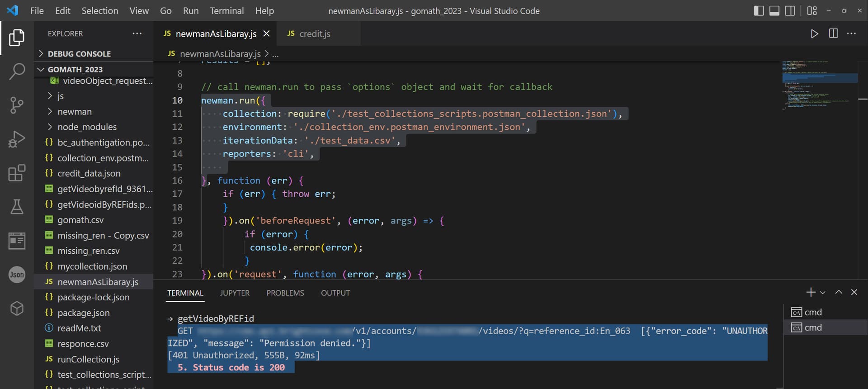The height and width of the screenshot is (389, 868).
Task: Open gomath.csv file
Action: pyautogui.click(x=94, y=220)
